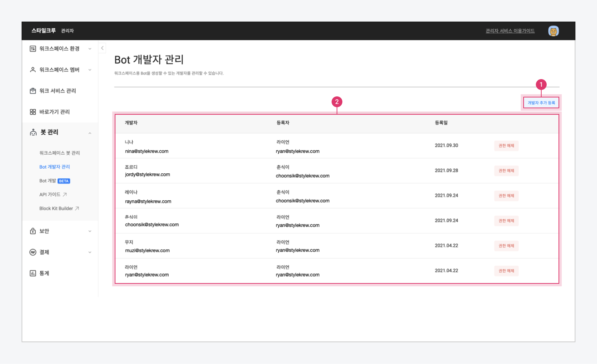Click external link arrow beside Block Kit Builder

(77, 209)
